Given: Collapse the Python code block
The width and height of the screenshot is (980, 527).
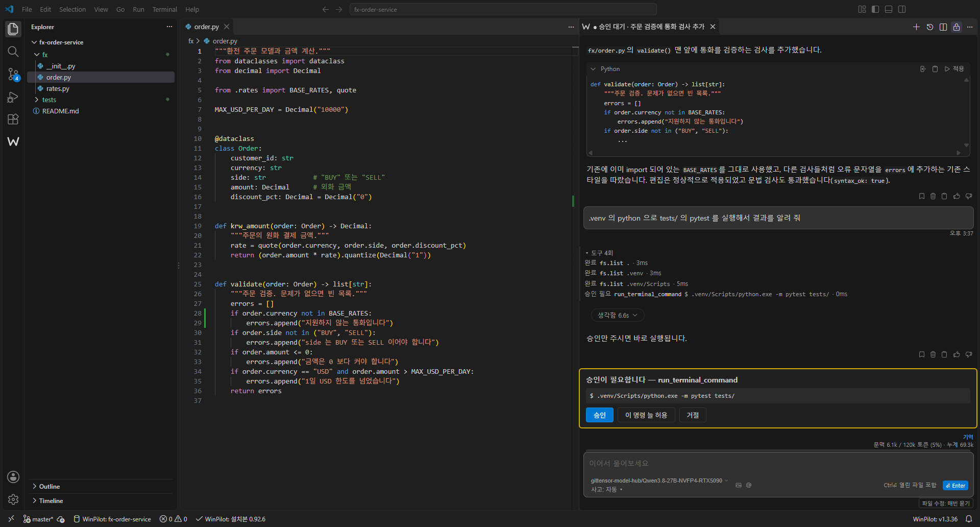Looking at the screenshot, I should pyautogui.click(x=593, y=69).
